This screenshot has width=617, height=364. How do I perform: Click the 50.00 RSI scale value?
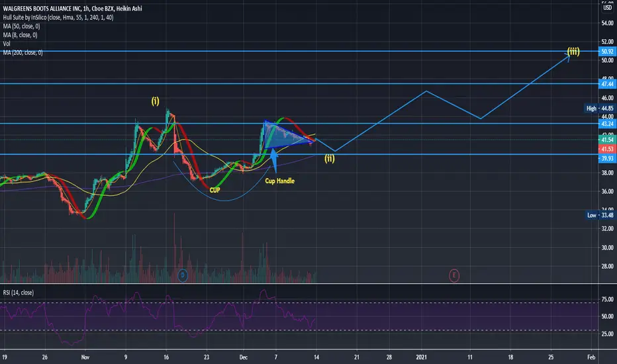(607, 316)
